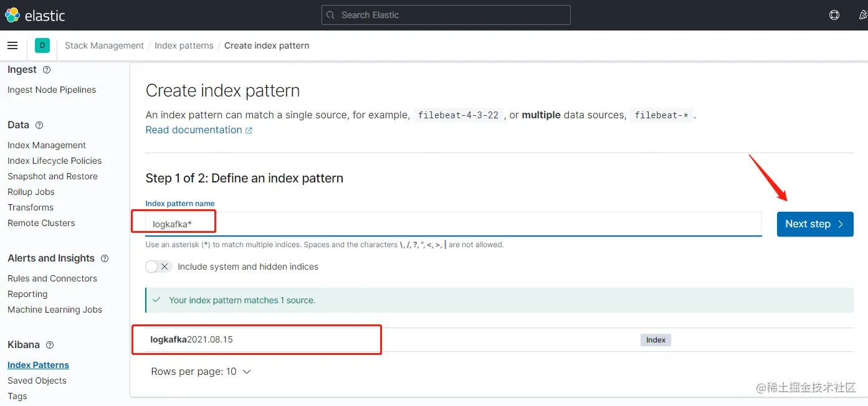Open Index Patterns in sidebar
868x406 pixels.
pos(38,365)
